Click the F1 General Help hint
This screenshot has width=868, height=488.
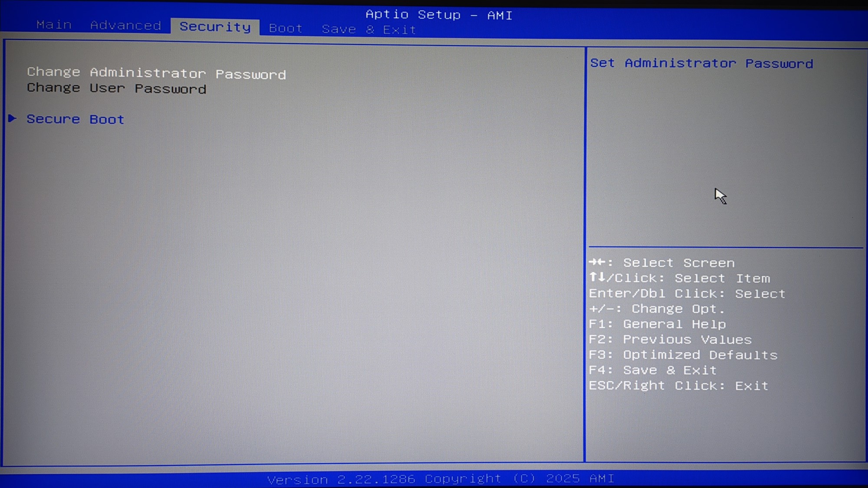657,324
